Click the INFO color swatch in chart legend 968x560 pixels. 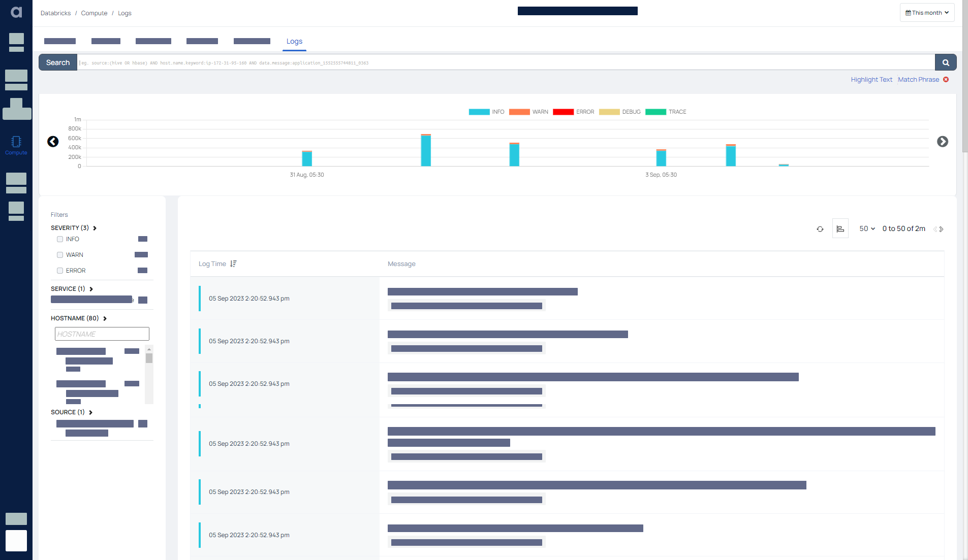click(x=478, y=112)
